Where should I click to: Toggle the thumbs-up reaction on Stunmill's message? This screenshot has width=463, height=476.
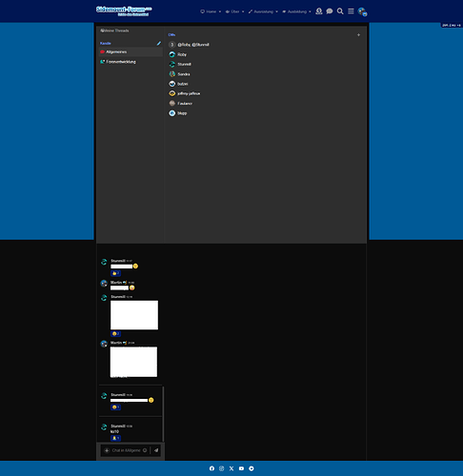pyautogui.click(x=115, y=273)
